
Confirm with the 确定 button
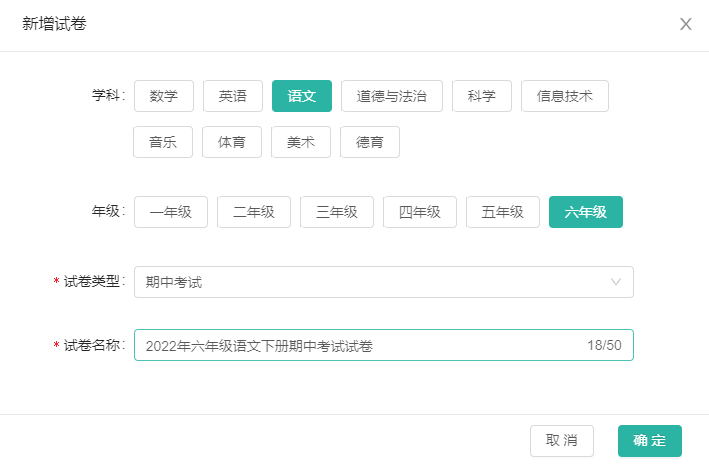coord(650,441)
